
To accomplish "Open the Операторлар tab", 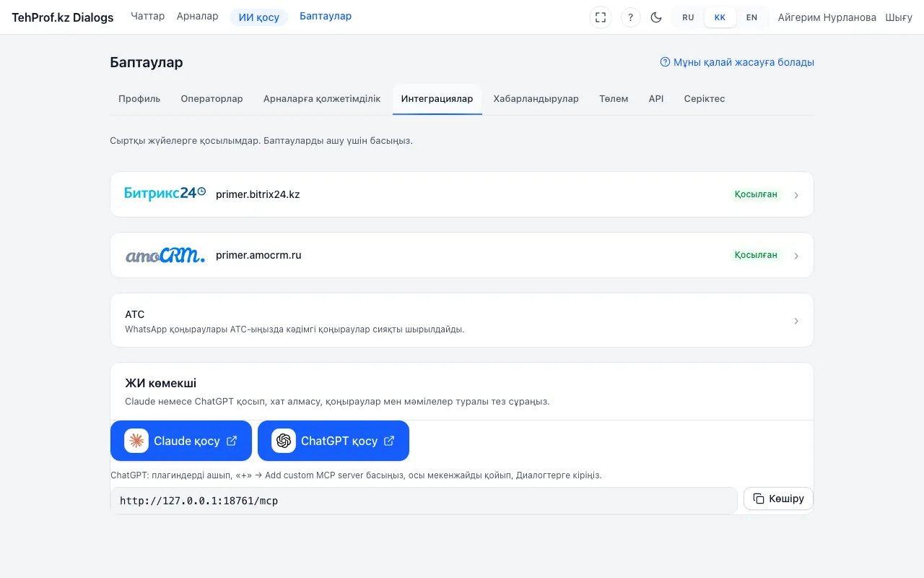I will (x=212, y=99).
